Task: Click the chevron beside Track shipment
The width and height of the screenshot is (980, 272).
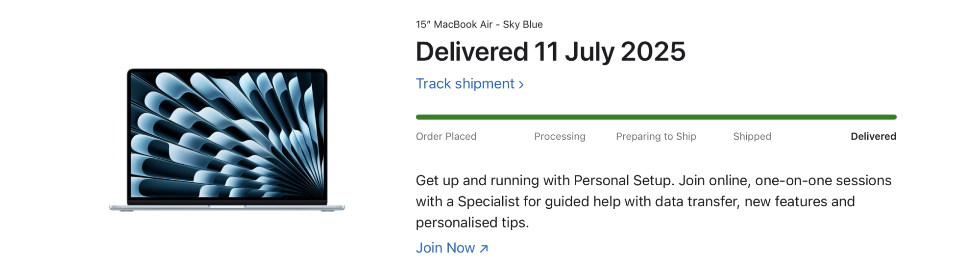Action: pos(521,85)
